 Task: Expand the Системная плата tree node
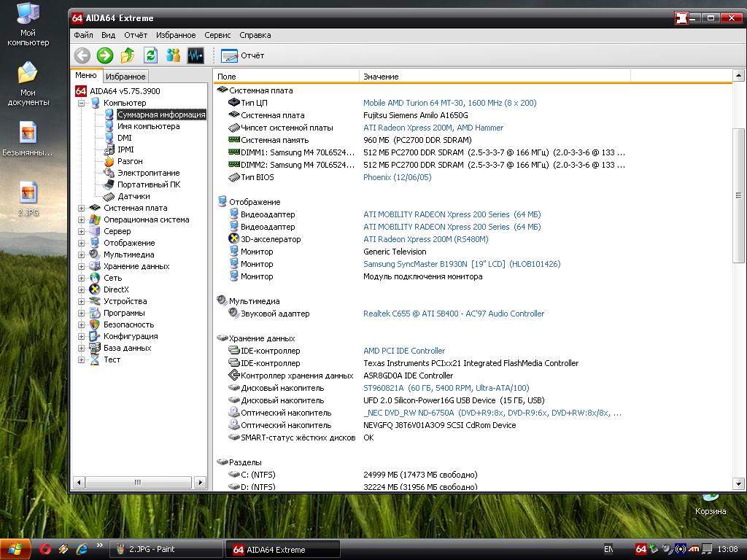point(82,208)
